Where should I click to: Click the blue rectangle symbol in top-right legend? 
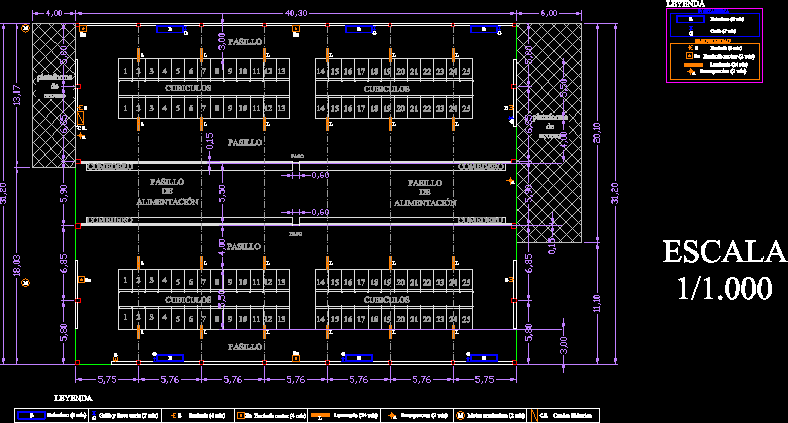(x=690, y=19)
